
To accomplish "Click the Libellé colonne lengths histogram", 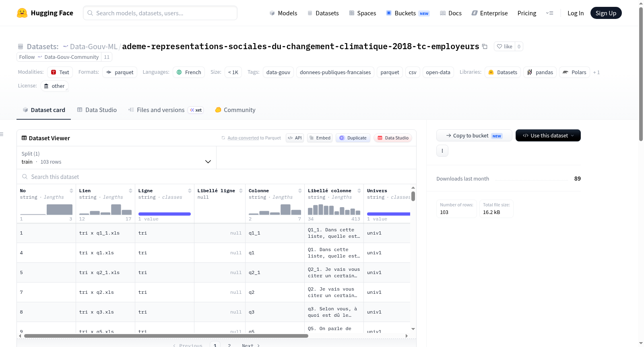I will coord(334,210).
